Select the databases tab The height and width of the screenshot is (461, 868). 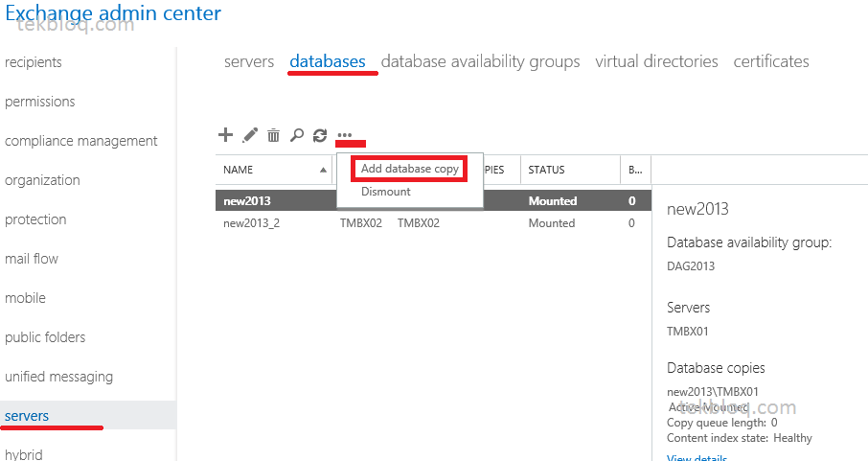(x=327, y=61)
